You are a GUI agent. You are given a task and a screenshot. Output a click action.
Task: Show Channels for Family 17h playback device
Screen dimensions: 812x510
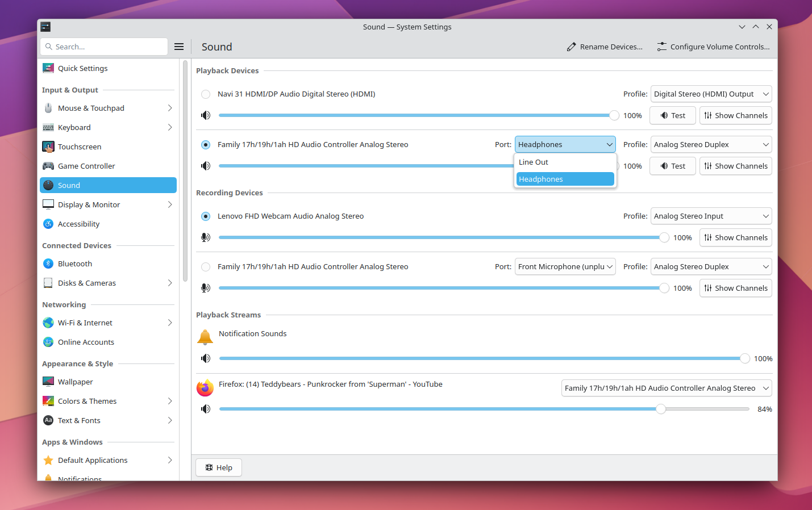tap(736, 166)
